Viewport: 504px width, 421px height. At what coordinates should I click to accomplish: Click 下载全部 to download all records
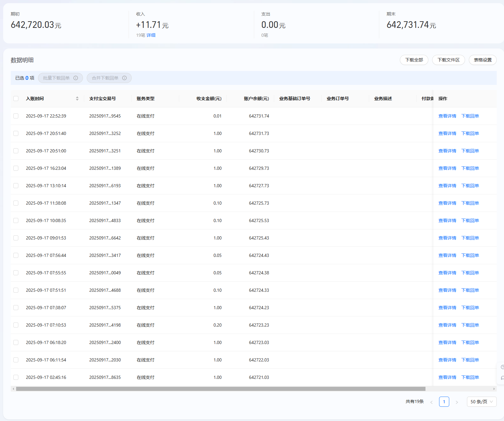(414, 60)
